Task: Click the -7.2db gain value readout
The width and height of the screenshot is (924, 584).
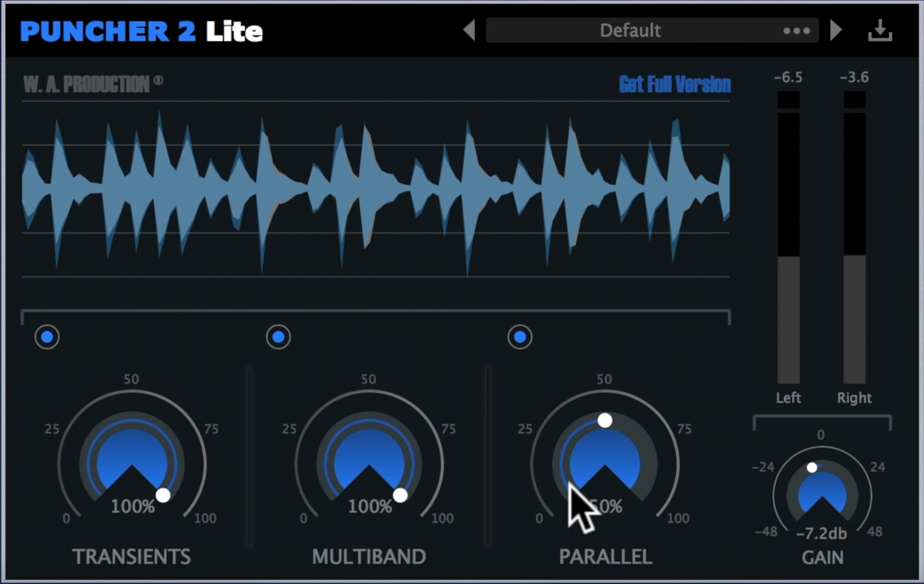Action: 822,533
